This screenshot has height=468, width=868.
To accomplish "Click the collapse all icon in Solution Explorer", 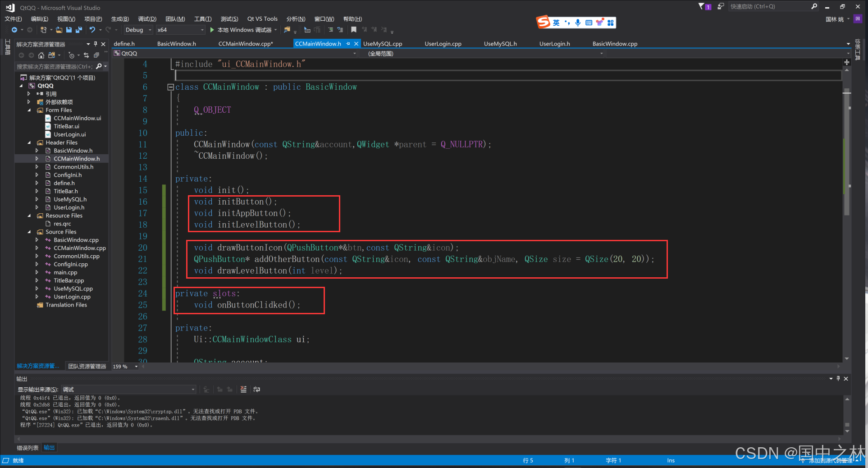I will point(96,55).
